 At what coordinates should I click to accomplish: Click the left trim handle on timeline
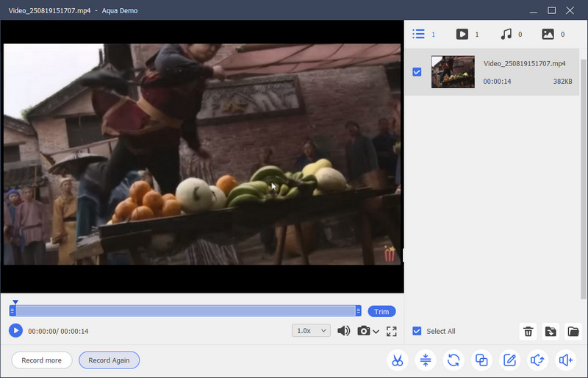click(12, 311)
